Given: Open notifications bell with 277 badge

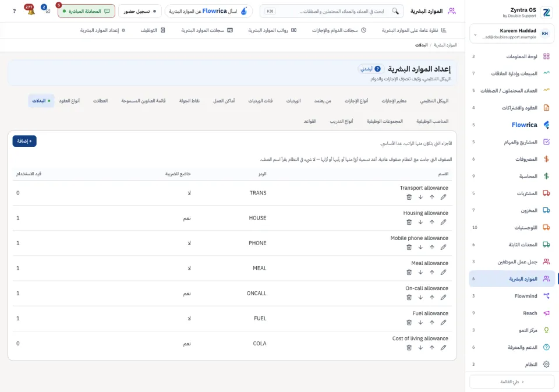Looking at the screenshot, I should (x=30, y=10).
